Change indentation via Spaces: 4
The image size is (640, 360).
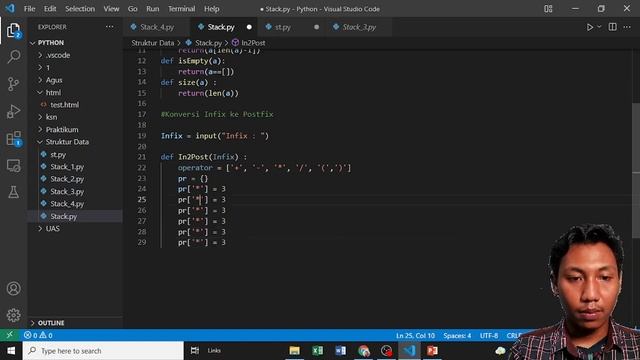click(x=457, y=336)
